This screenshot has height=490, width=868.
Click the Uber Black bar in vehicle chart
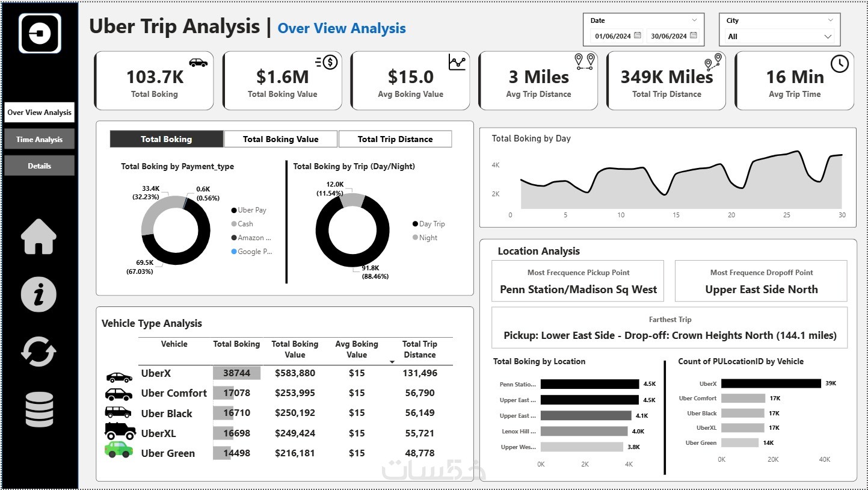[743, 413]
